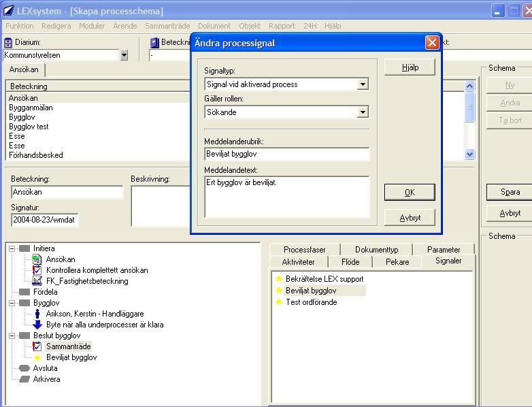Click the Meddelanderubrik input field

[x=286, y=154]
